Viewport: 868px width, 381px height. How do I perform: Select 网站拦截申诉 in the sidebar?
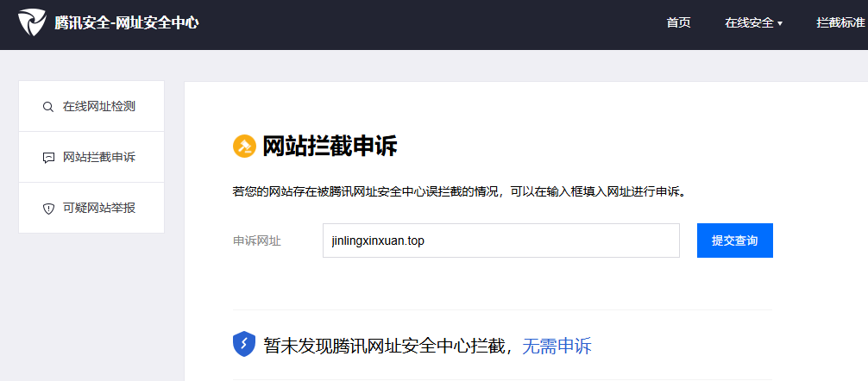point(91,157)
